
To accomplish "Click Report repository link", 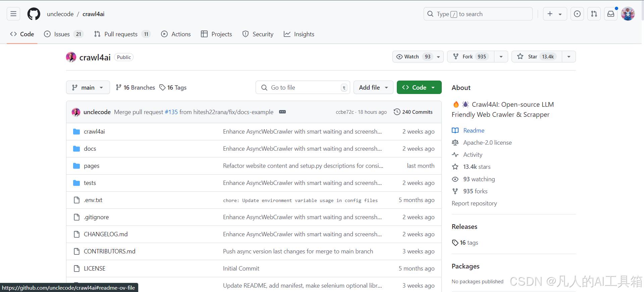I will tap(474, 203).
